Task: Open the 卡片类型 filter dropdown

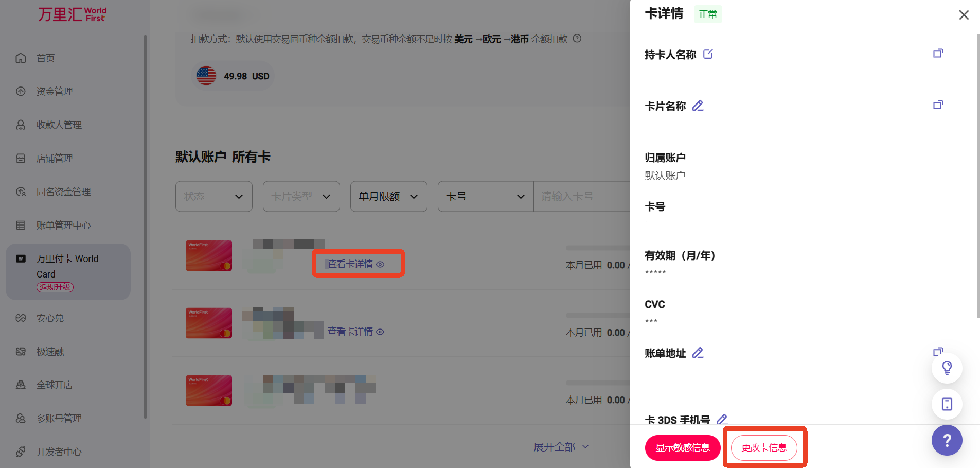Action: click(x=301, y=196)
